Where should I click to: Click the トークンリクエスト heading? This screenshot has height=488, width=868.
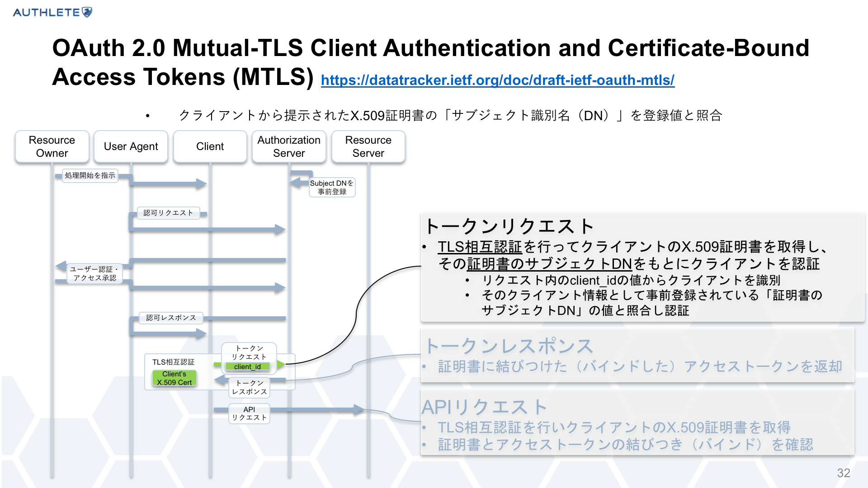[509, 226]
